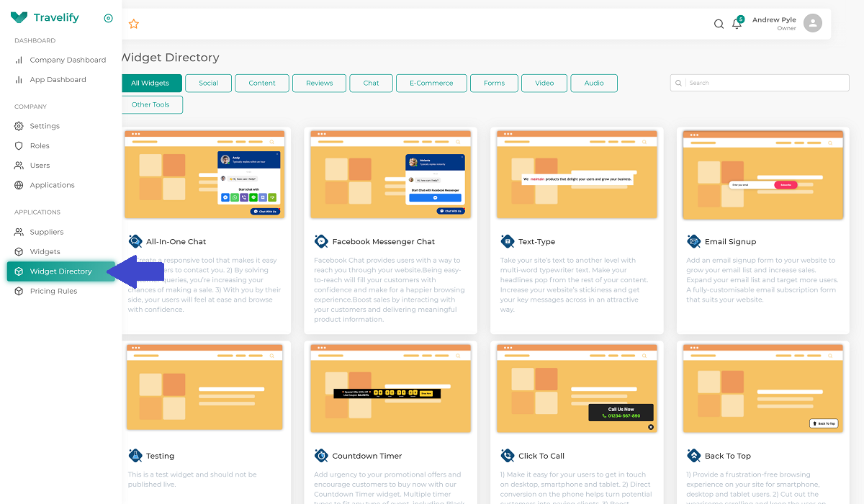Open the search magnifier in header
The height and width of the screenshot is (504, 864).
[x=719, y=24]
